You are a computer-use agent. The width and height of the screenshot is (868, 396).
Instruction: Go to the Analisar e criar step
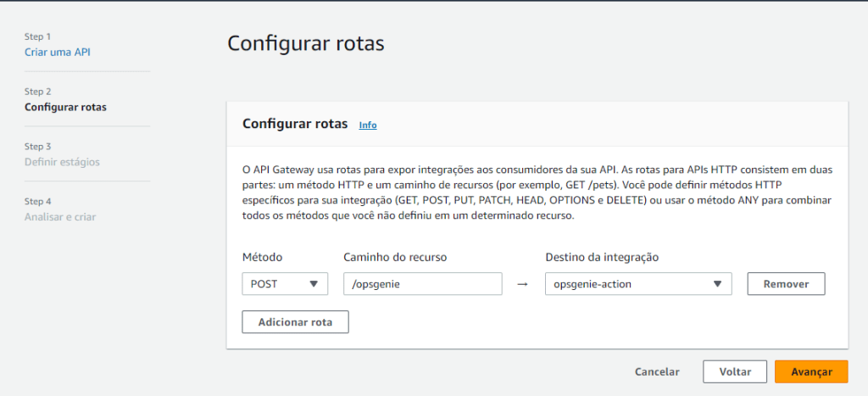pyautogui.click(x=59, y=217)
